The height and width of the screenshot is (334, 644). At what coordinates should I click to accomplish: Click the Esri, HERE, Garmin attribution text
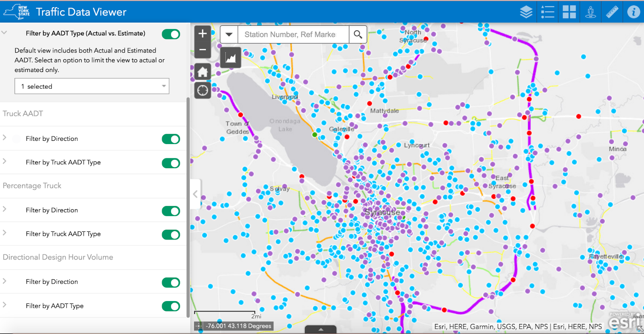pyautogui.click(x=518, y=327)
